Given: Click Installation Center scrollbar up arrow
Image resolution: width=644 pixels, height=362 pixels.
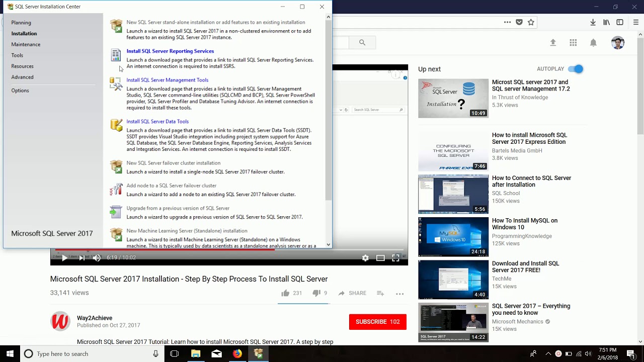Looking at the screenshot, I should (329, 17).
